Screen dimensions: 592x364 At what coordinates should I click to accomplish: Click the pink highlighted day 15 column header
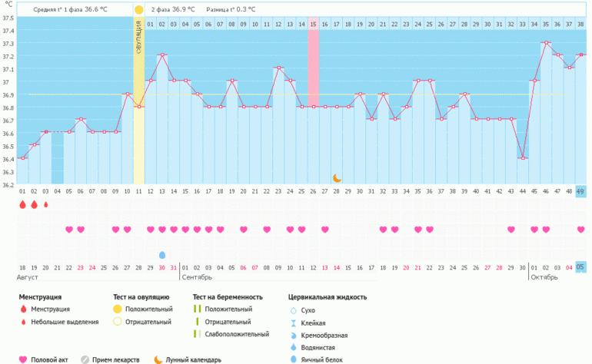(x=314, y=25)
